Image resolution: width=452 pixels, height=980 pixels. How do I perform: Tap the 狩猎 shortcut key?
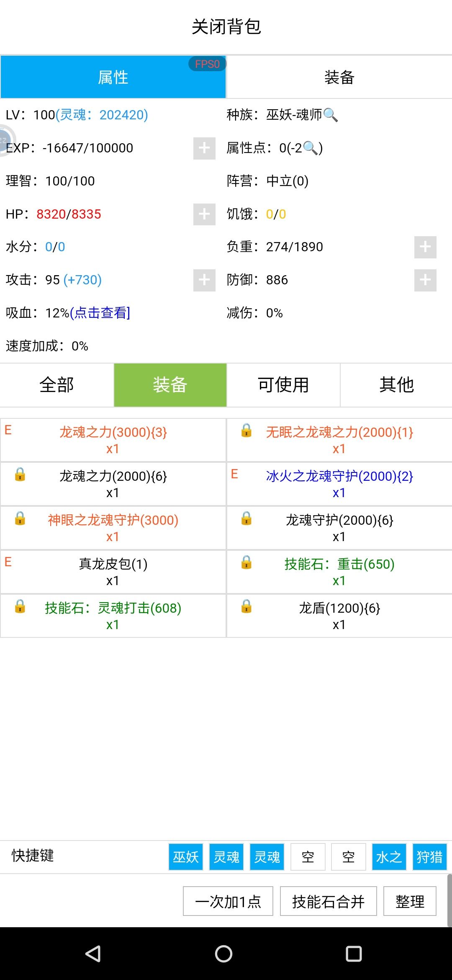430,857
